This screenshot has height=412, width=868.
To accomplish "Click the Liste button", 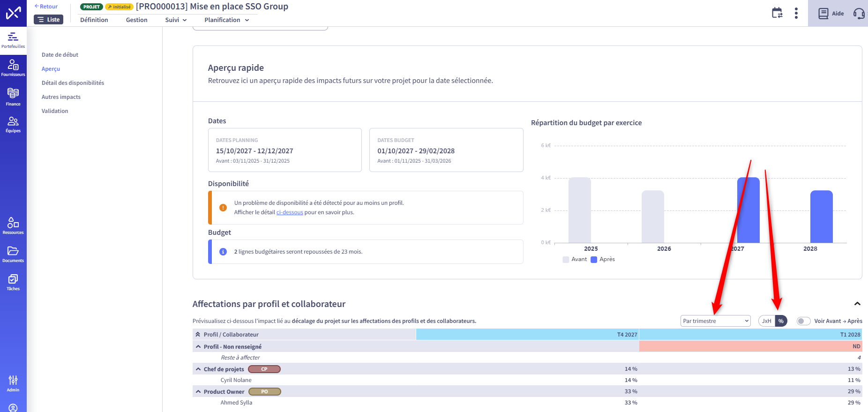I will (49, 20).
